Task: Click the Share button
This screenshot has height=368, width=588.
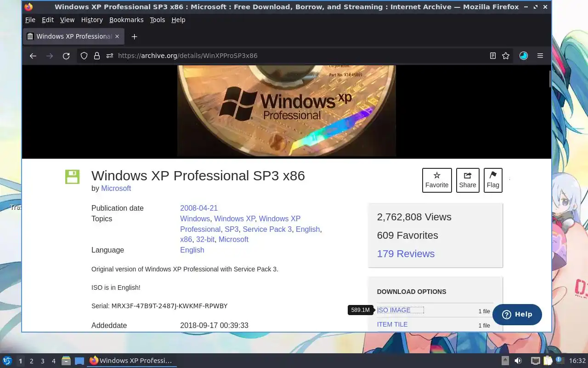Action: pos(468,180)
